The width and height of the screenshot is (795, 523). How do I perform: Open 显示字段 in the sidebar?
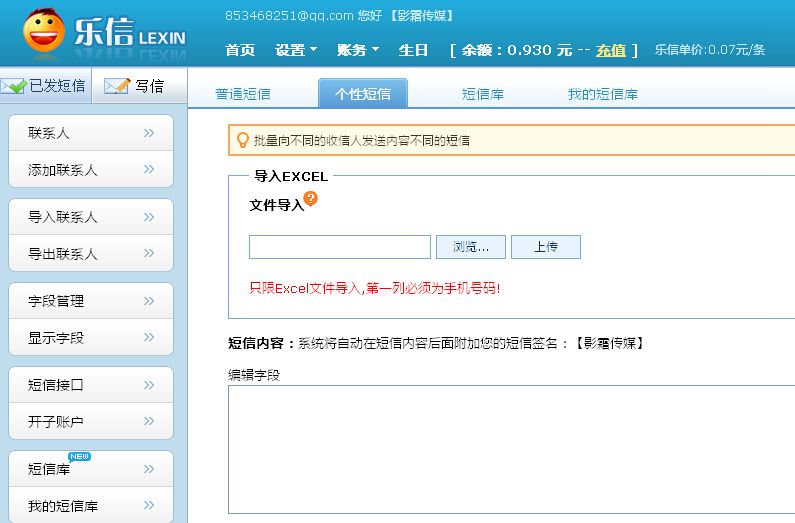tap(91, 338)
